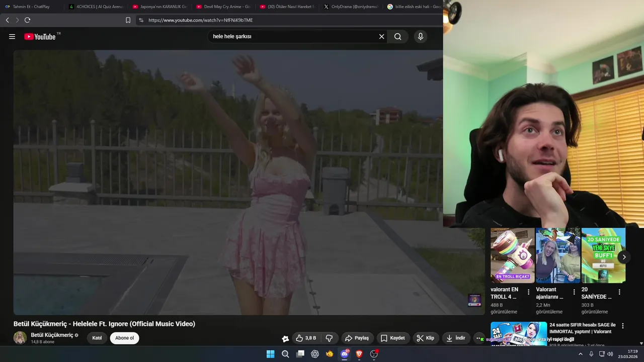Expand the hidden system tray icons chevron
This screenshot has width=644, height=362.
(581, 354)
